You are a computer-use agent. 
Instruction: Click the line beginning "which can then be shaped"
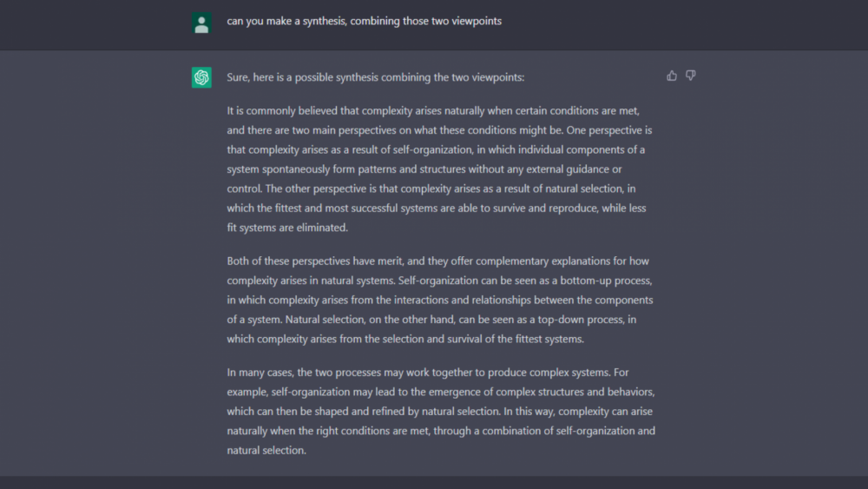431,411
